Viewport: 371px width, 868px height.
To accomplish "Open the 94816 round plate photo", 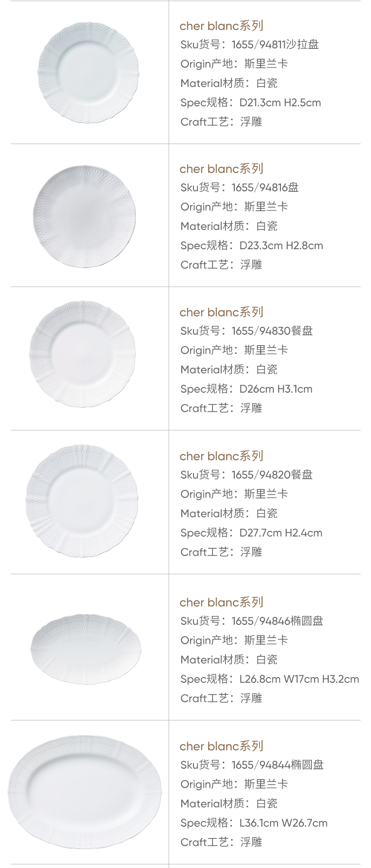I will coord(85,216).
